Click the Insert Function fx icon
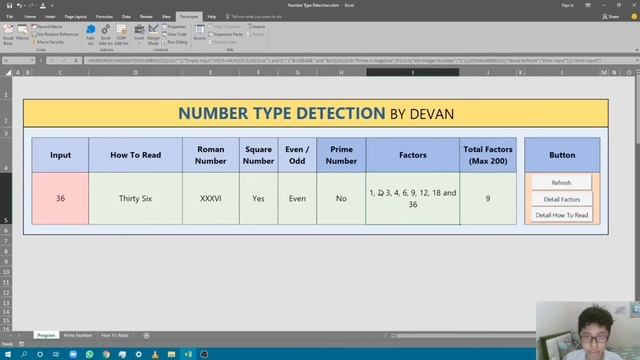640x360 pixels. pyautogui.click(x=76, y=60)
